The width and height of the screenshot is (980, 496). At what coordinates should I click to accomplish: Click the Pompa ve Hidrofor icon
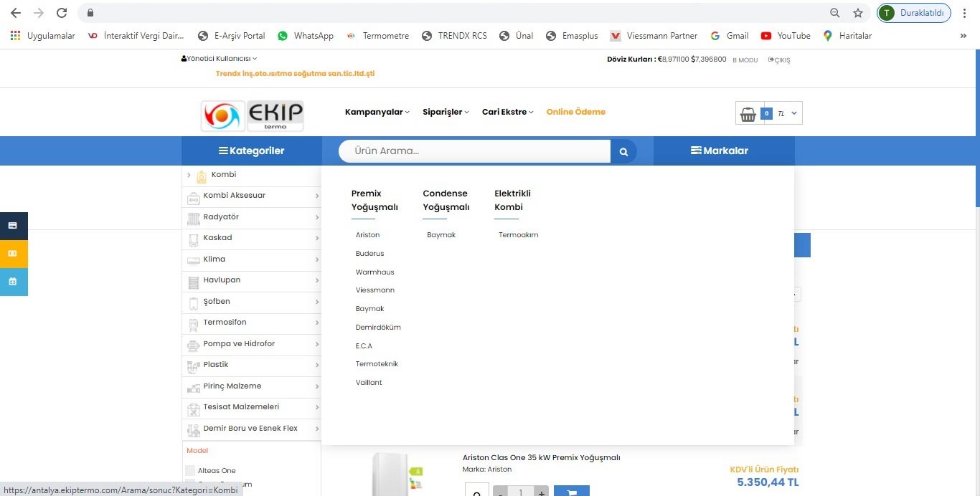[194, 345]
